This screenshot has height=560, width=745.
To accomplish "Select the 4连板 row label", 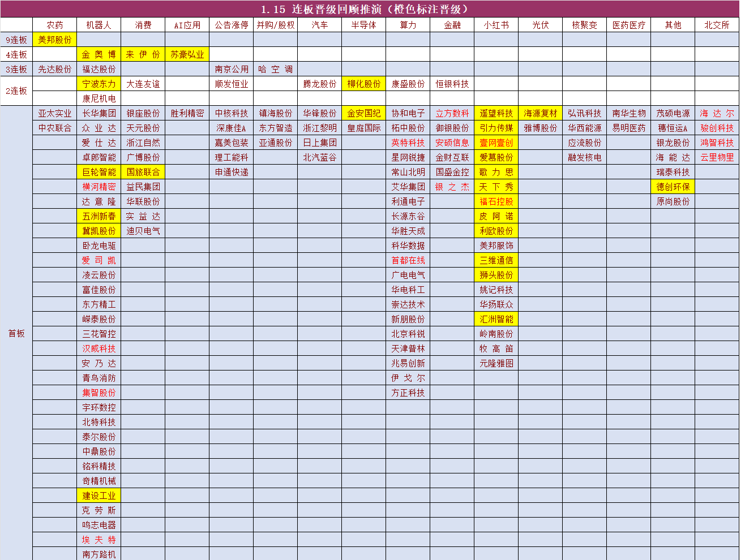I will pyautogui.click(x=16, y=54).
